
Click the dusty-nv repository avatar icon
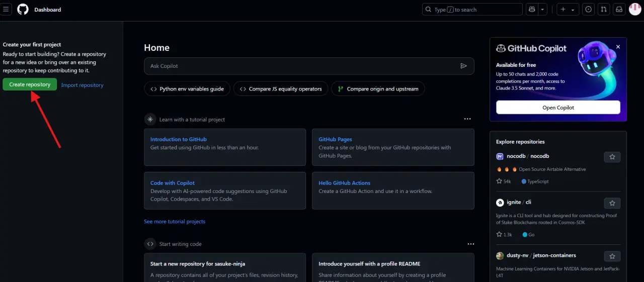click(x=500, y=255)
